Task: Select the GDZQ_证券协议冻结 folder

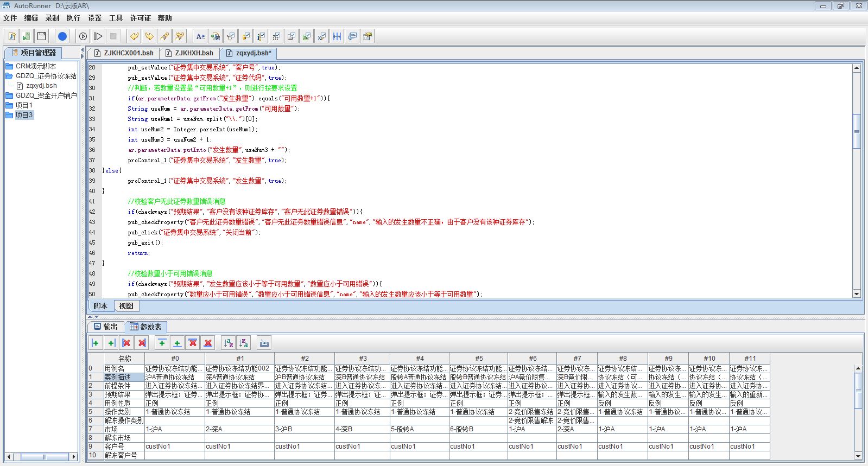Action: coord(41,76)
